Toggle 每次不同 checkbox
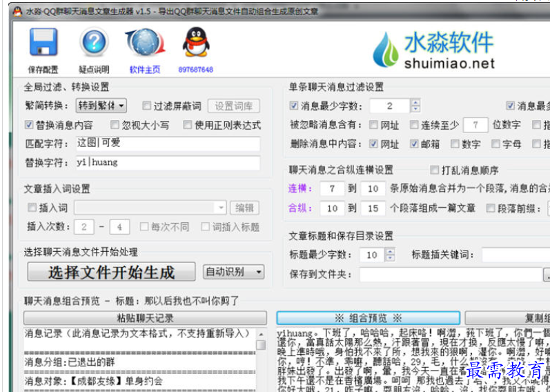 point(144,226)
